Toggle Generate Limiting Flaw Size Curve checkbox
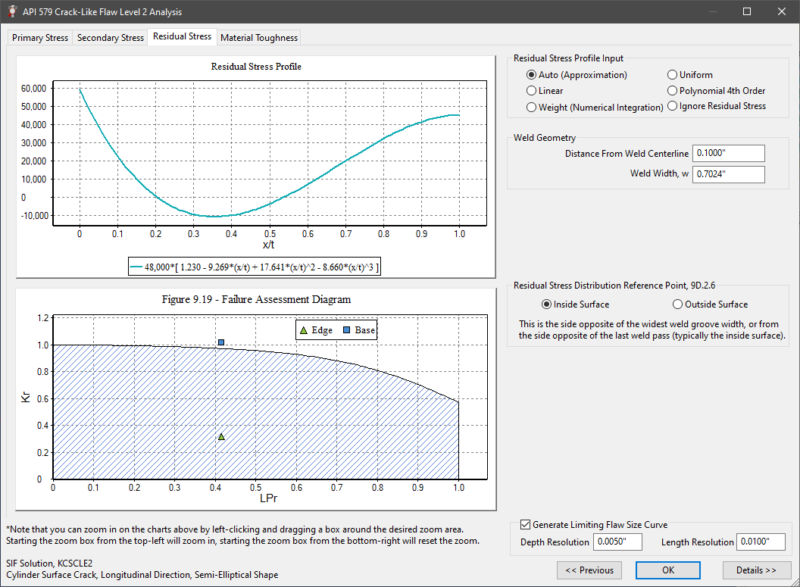 [x=527, y=524]
